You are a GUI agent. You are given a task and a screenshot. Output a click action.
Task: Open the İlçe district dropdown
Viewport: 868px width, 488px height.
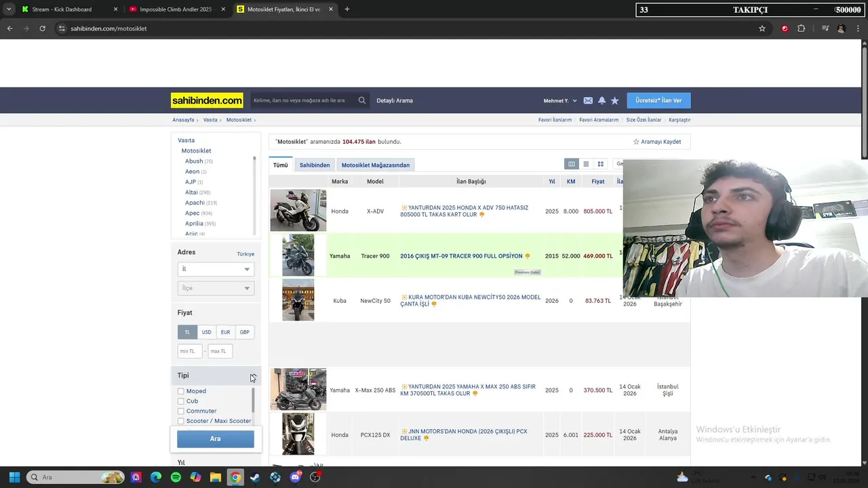[x=216, y=288]
